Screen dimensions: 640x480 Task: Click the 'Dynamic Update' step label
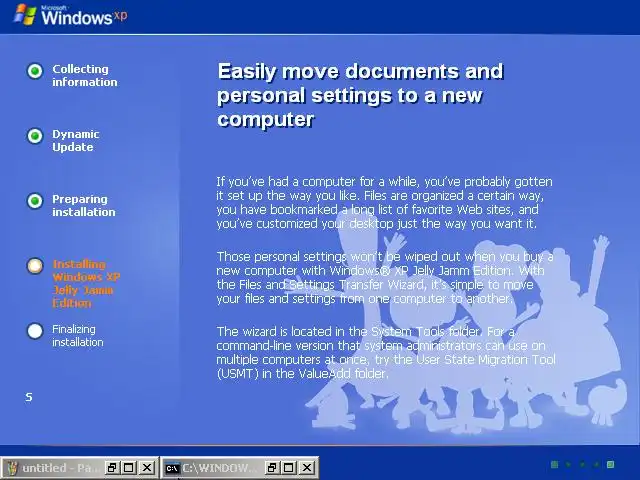76,140
